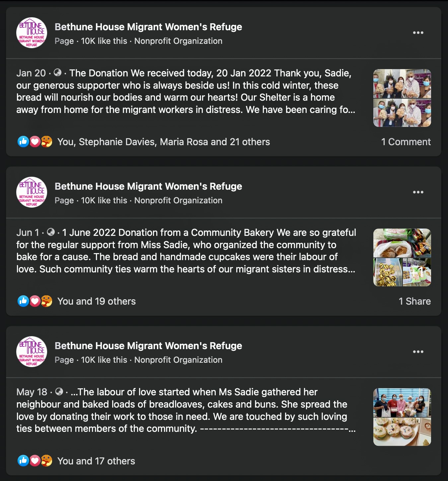Click the Bethune House logo on the May 18 post

32,351
